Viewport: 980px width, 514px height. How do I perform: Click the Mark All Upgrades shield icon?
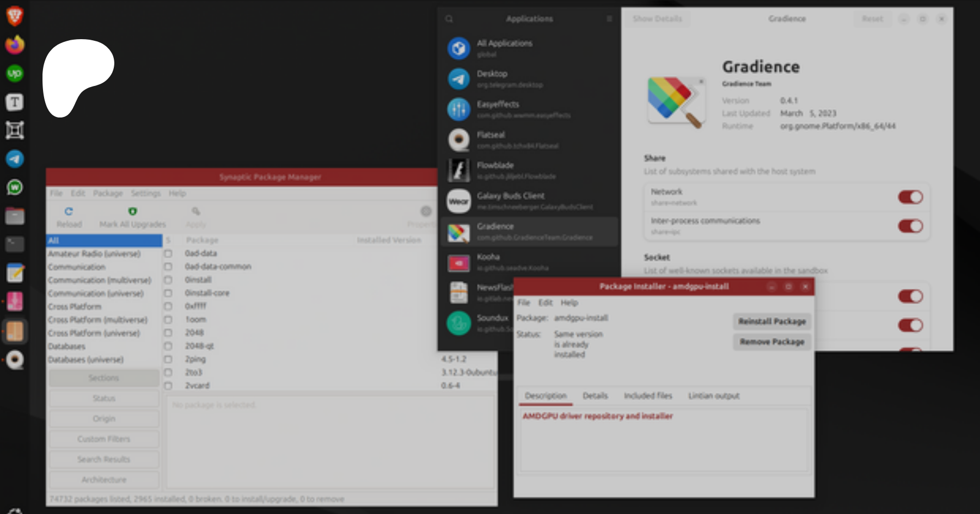tap(132, 212)
